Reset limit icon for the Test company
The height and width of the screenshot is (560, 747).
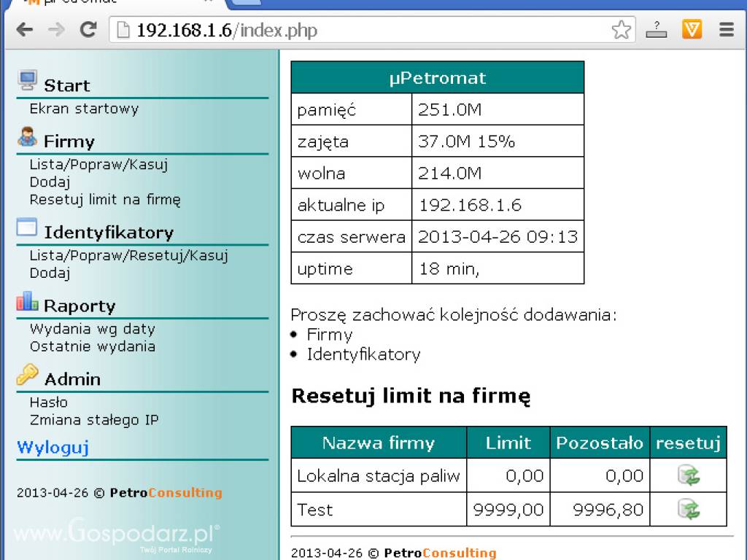click(x=689, y=509)
